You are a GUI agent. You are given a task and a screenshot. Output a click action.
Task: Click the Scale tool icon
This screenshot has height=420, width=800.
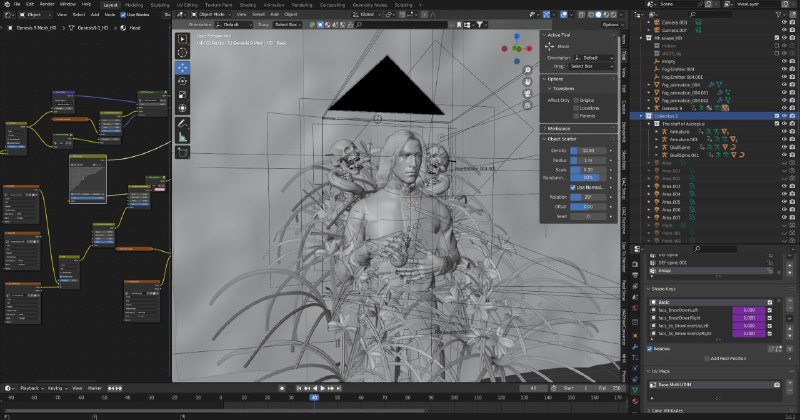(x=182, y=94)
